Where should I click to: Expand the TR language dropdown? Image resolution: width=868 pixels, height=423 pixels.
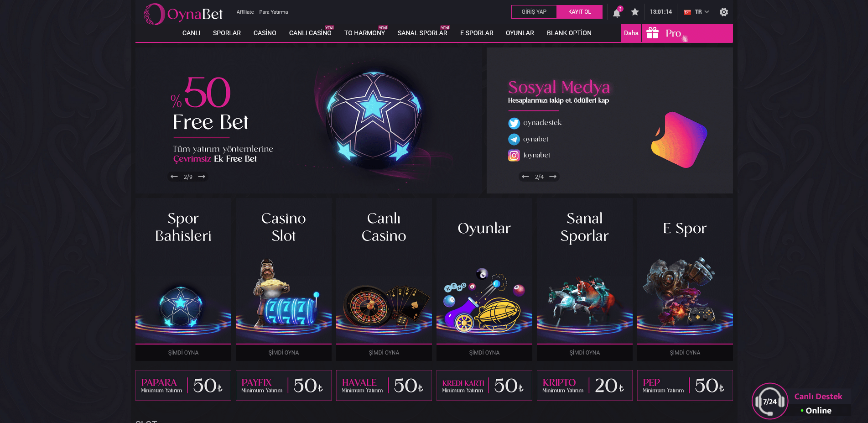point(696,12)
